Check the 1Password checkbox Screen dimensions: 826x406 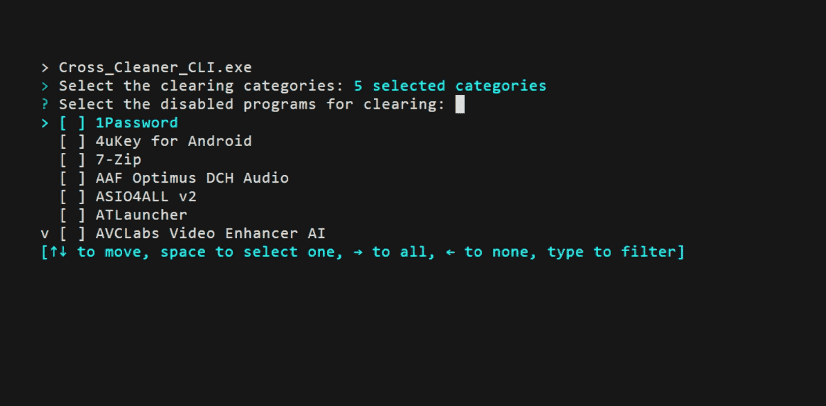[72, 123]
